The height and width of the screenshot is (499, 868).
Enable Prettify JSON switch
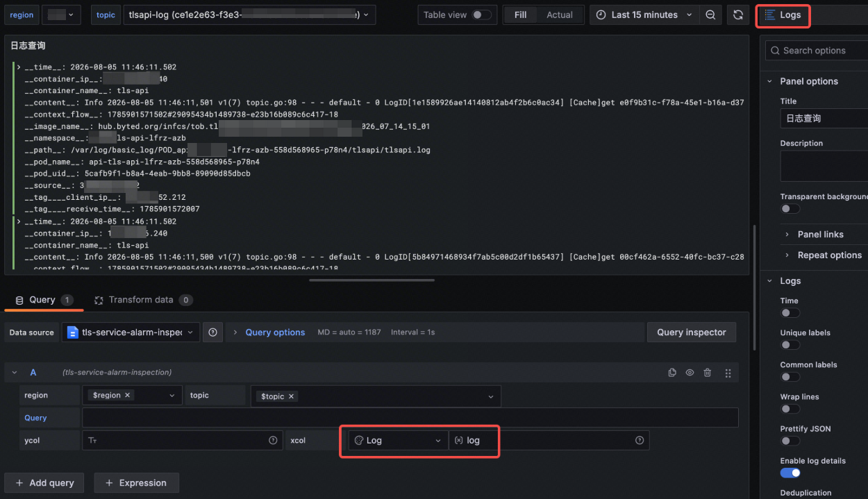point(790,441)
